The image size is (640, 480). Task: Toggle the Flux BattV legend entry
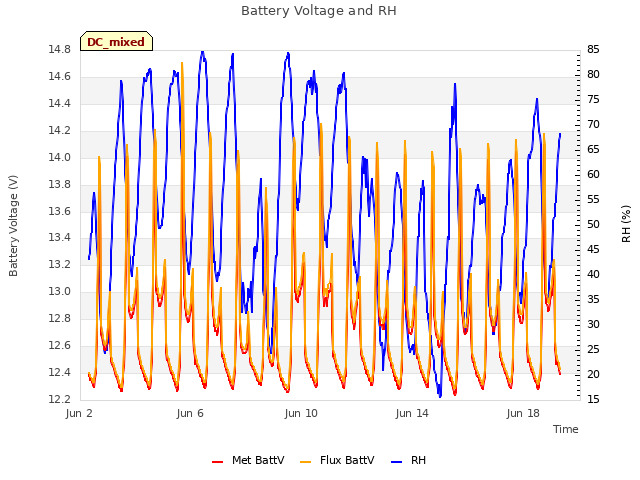337,460
